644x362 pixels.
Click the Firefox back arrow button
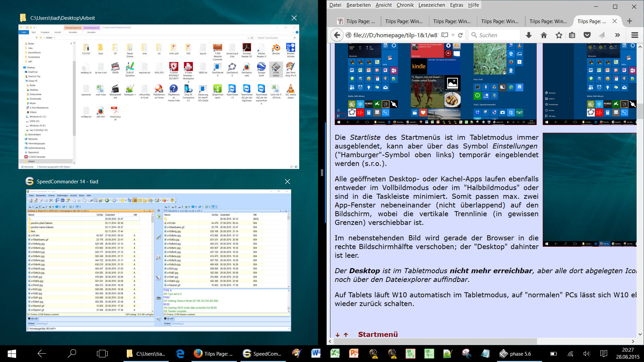click(337, 35)
